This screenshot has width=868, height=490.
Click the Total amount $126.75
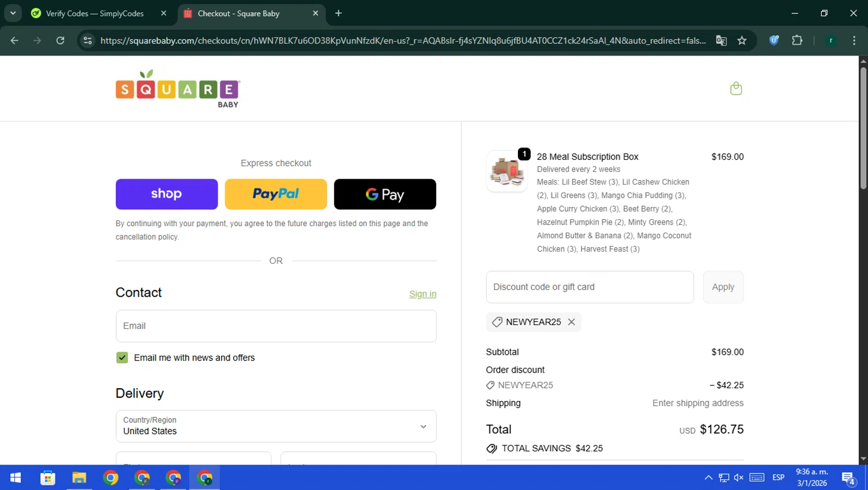point(722,429)
